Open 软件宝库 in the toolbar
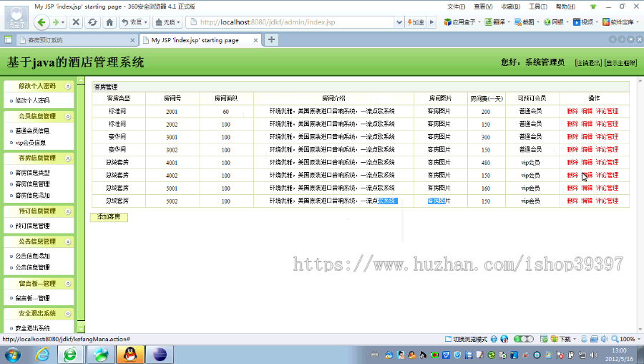Image resolution: width=644 pixels, height=364 pixels. coord(619,21)
